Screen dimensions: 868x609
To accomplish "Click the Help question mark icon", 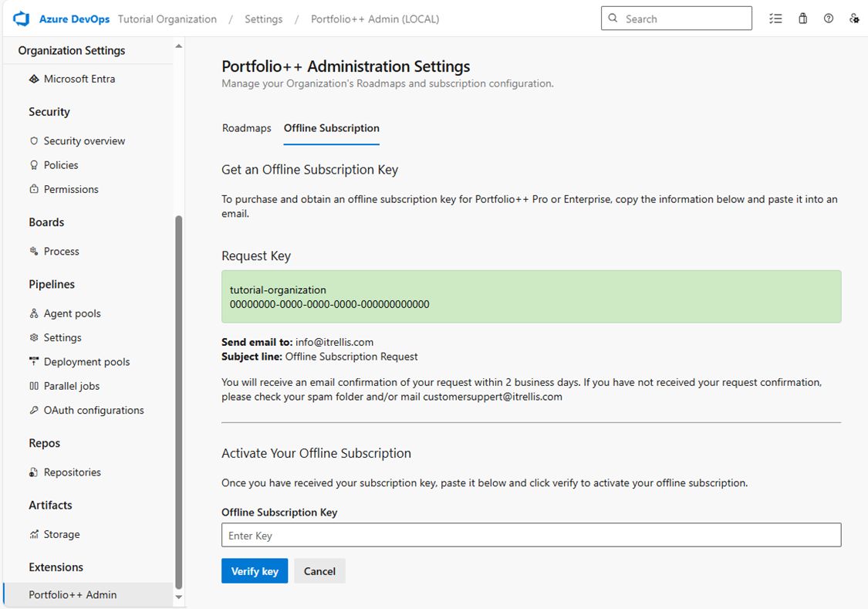I will [x=829, y=18].
